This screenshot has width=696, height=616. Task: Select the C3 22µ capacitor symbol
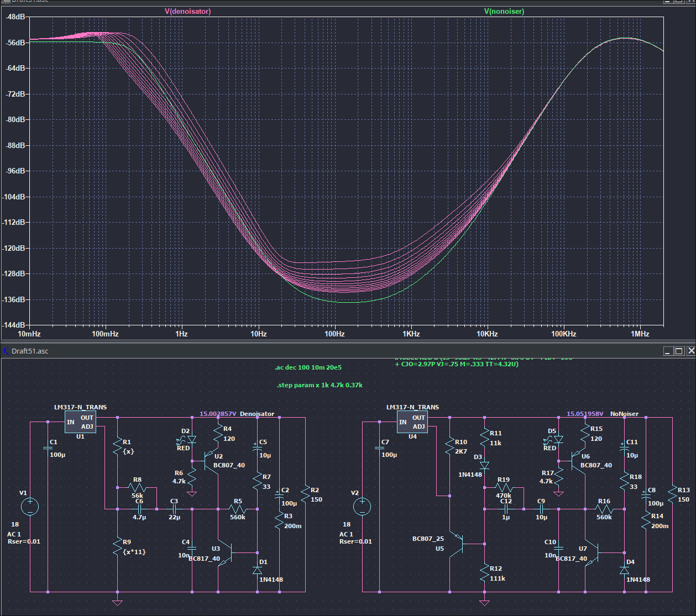point(174,509)
